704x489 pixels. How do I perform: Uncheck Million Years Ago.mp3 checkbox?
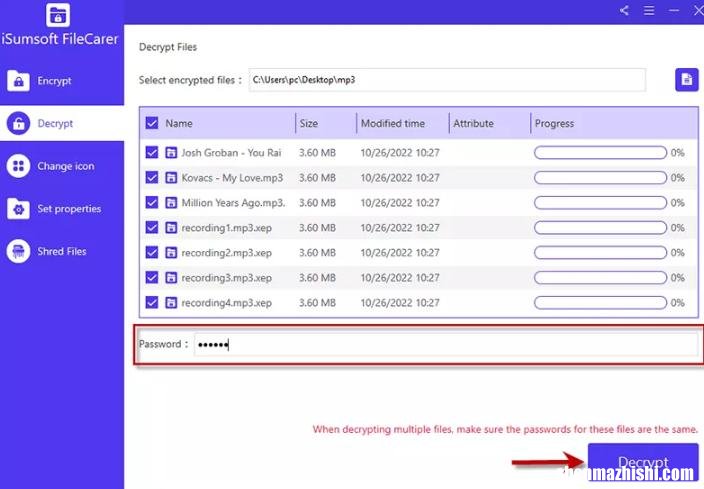(152, 203)
